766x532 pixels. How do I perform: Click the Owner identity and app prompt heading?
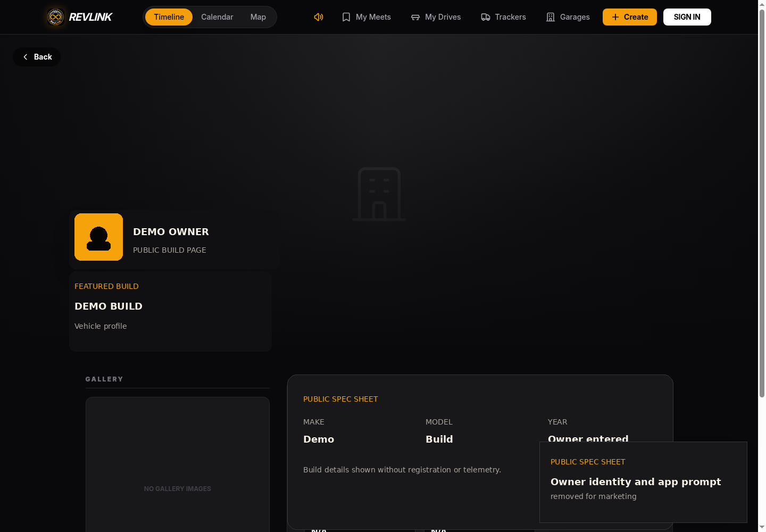[636, 482]
